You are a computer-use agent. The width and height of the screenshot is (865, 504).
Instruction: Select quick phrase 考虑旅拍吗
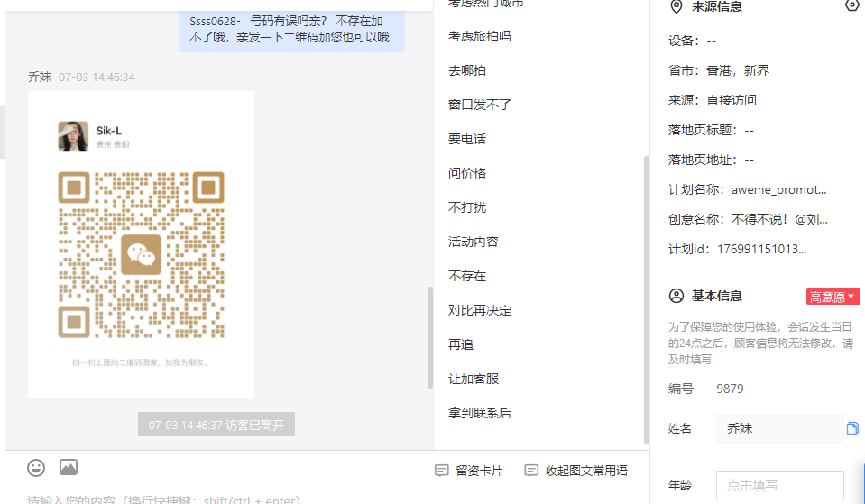coord(479,36)
